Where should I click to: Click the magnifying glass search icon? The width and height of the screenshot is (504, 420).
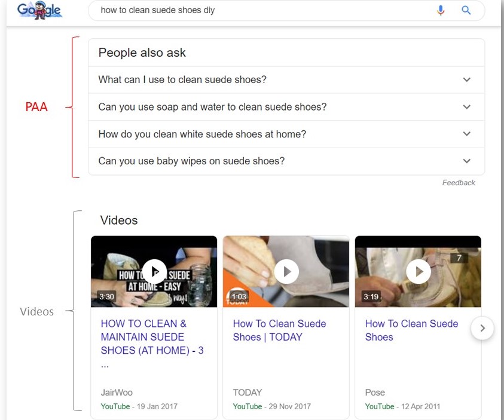pyautogui.click(x=466, y=10)
